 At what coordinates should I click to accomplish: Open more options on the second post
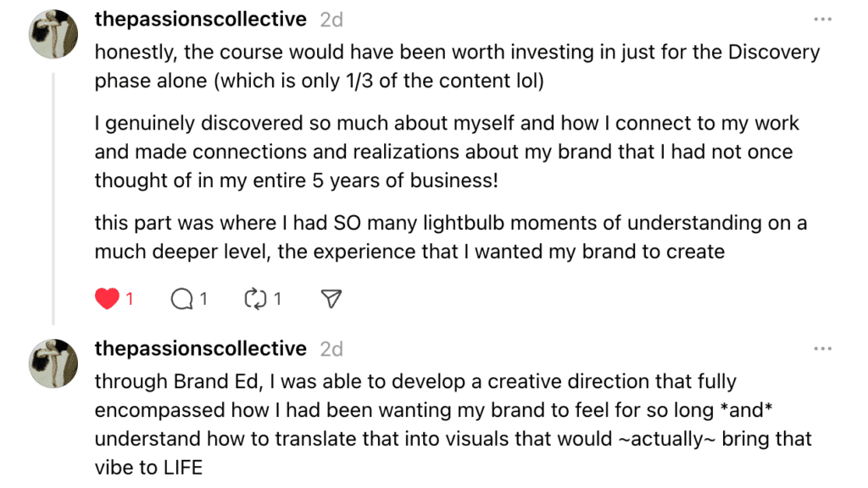(822, 348)
